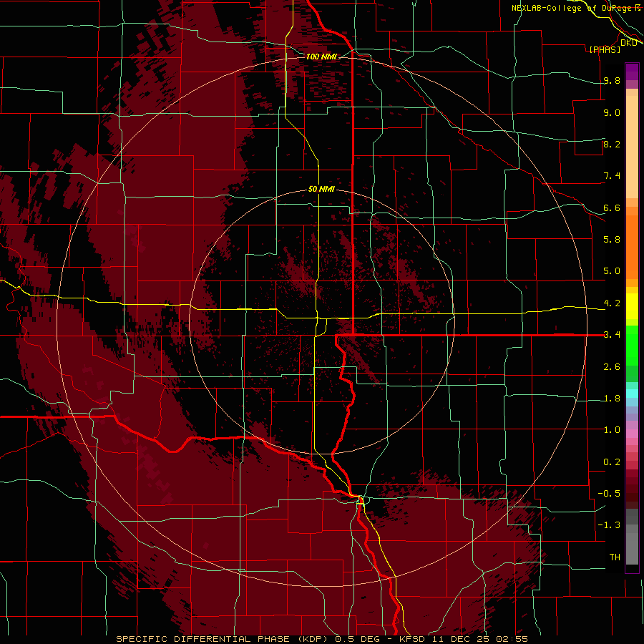Click the 5.8 scale value
Image resolution: width=644 pixels, height=644 pixels.
[x=612, y=239]
